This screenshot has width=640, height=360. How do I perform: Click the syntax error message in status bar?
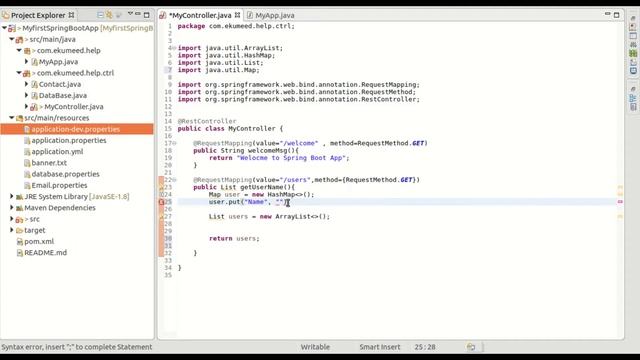click(77, 347)
